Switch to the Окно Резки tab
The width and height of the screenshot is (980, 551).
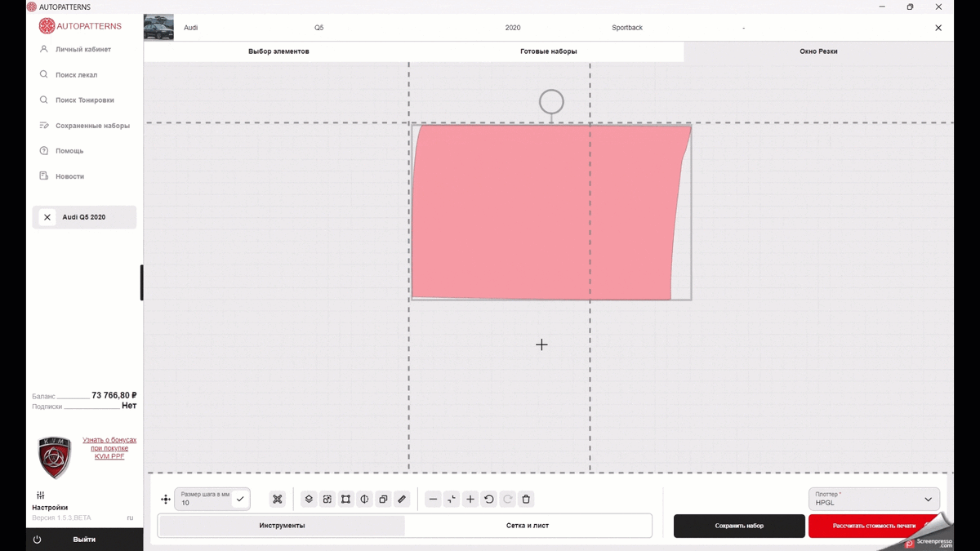[818, 51]
